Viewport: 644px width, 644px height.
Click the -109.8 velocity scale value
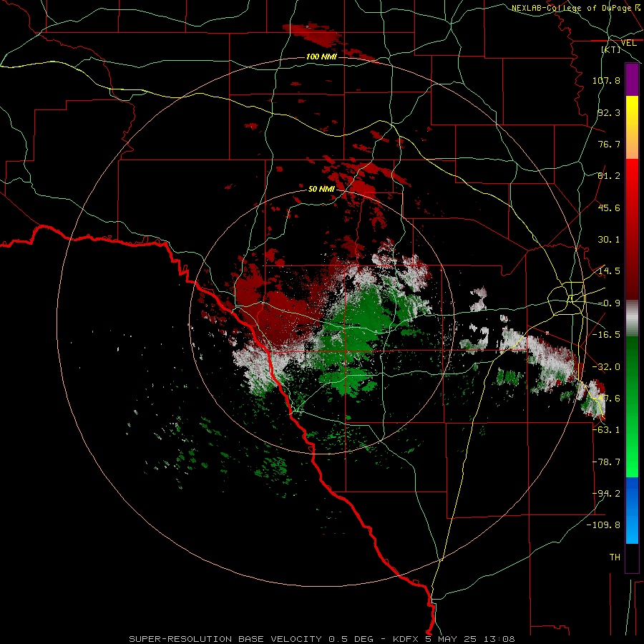pos(604,525)
